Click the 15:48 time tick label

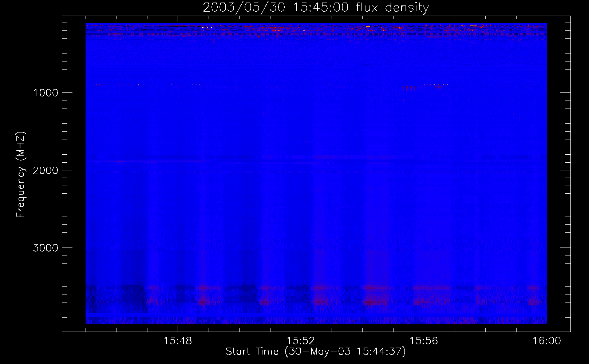tap(178, 341)
